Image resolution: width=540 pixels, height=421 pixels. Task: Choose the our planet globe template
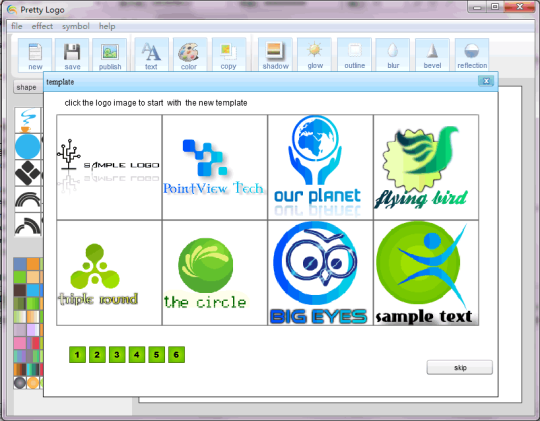point(320,167)
